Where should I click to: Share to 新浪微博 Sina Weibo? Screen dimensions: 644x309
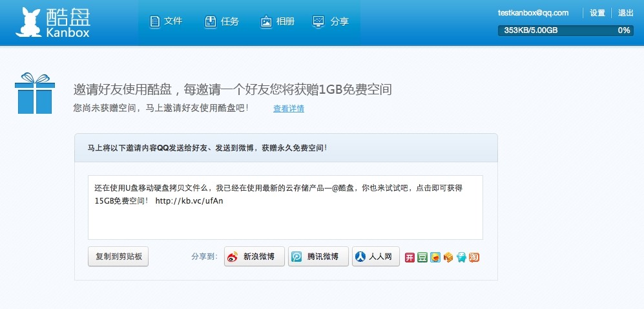click(254, 257)
